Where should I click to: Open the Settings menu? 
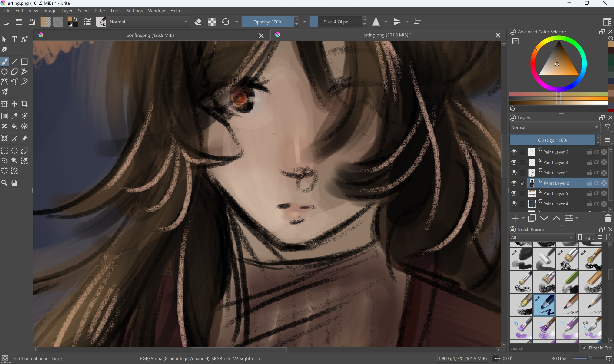(x=134, y=11)
